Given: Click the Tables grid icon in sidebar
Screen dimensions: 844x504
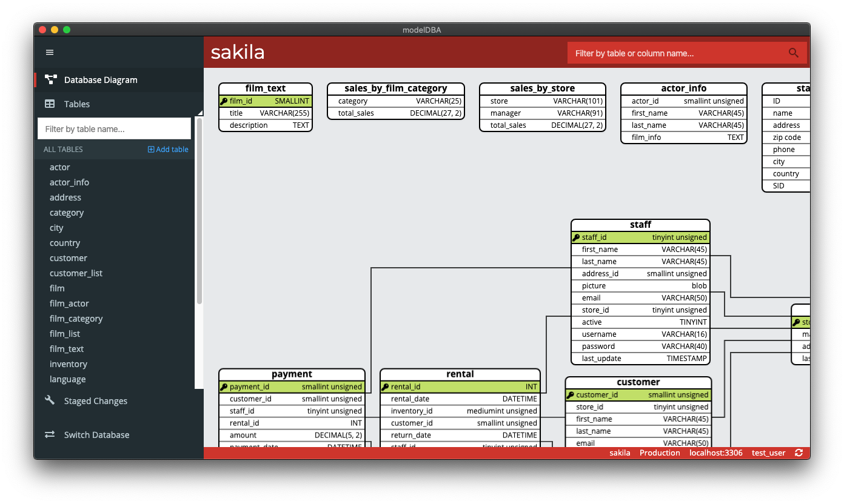Looking at the screenshot, I should pyautogui.click(x=49, y=104).
